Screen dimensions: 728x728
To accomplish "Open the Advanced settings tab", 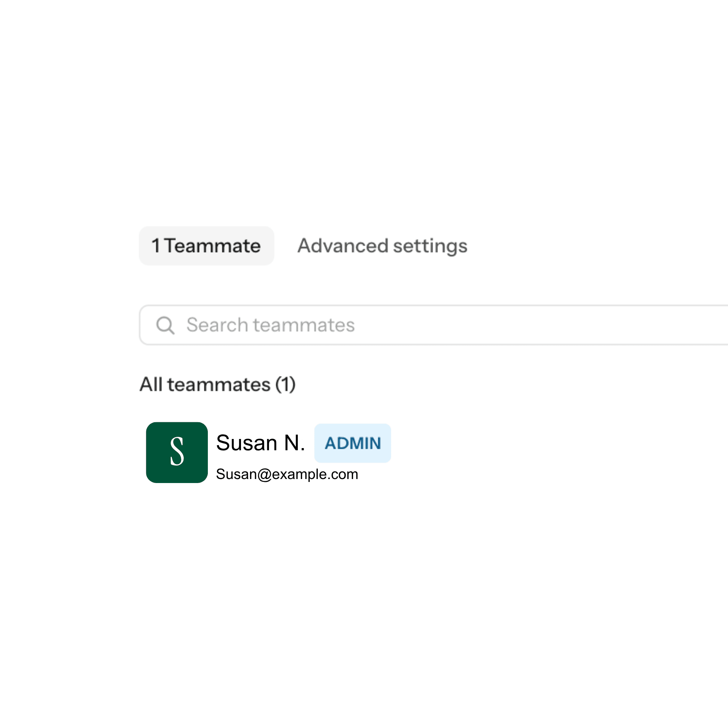I will click(382, 246).
